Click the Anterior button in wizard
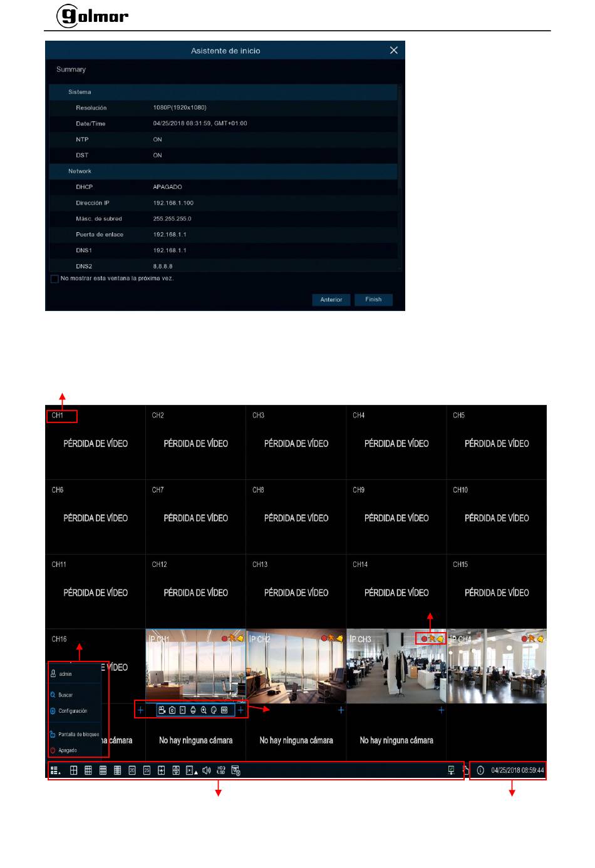Screen dimensions: 595x868 pyautogui.click(x=331, y=300)
